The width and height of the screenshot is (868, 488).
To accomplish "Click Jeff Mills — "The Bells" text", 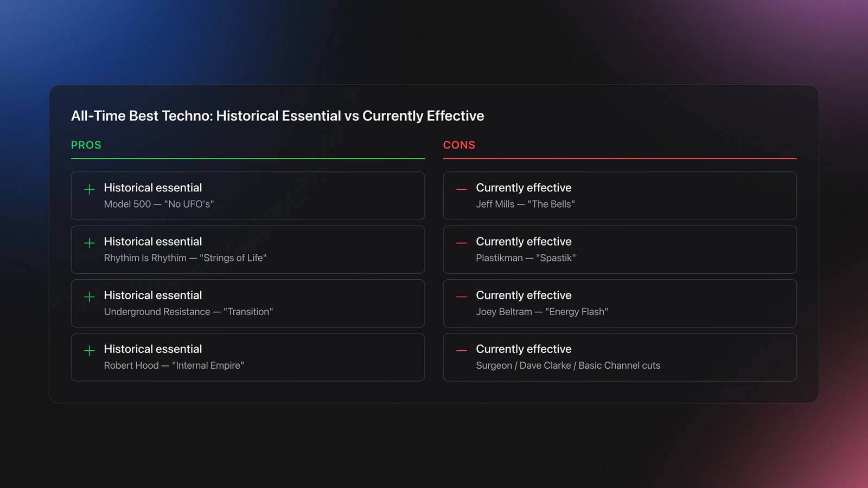I will (526, 204).
